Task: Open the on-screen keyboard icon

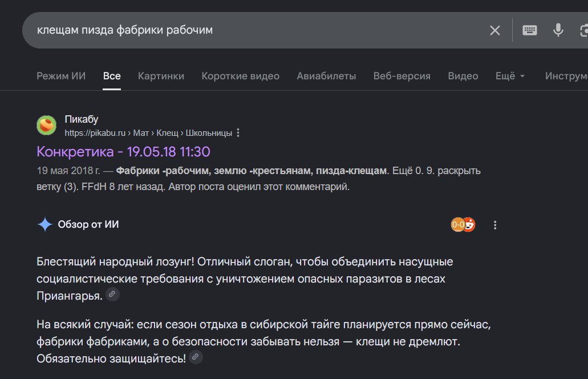Action: click(529, 30)
